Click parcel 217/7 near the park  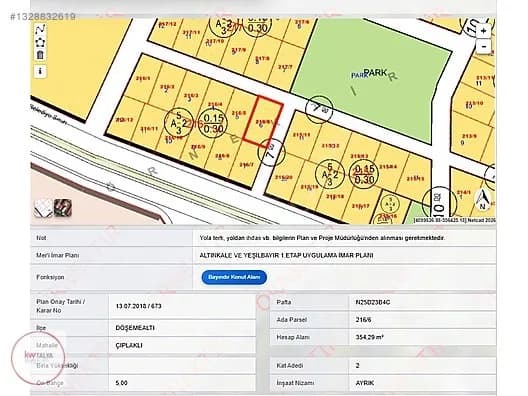pyautogui.click(x=285, y=67)
